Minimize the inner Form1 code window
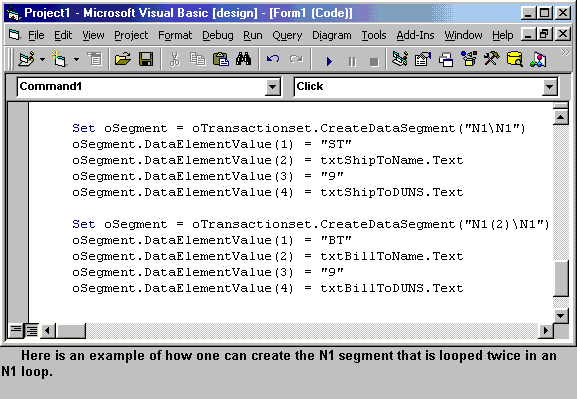577x399 pixels. 528,35
